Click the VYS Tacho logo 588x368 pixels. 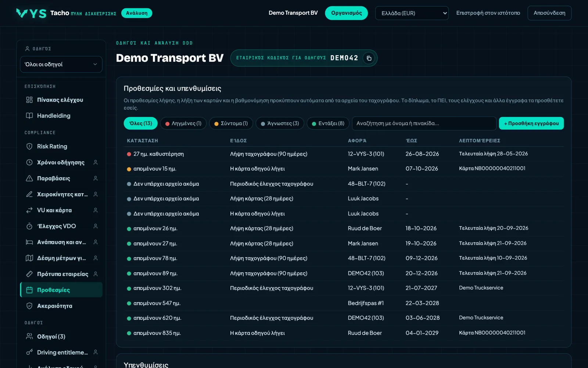click(x=31, y=13)
